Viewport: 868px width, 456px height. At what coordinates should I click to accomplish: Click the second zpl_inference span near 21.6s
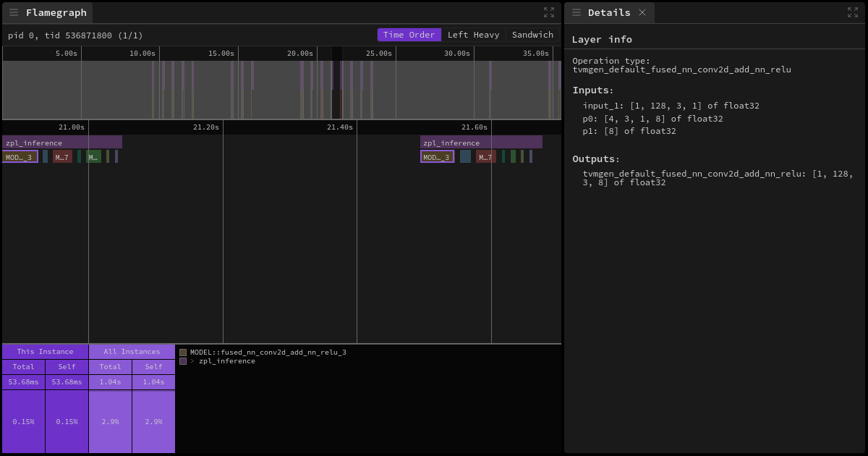(481, 142)
